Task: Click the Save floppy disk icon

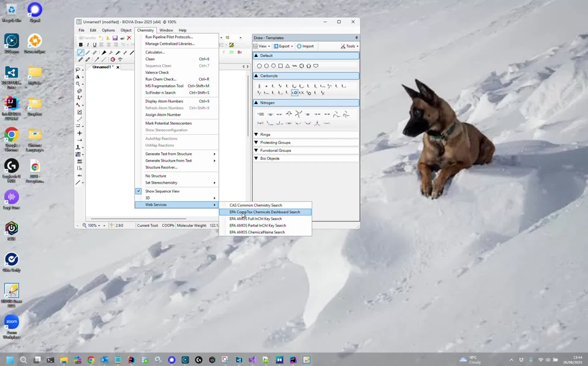Action: (x=115, y=38)
